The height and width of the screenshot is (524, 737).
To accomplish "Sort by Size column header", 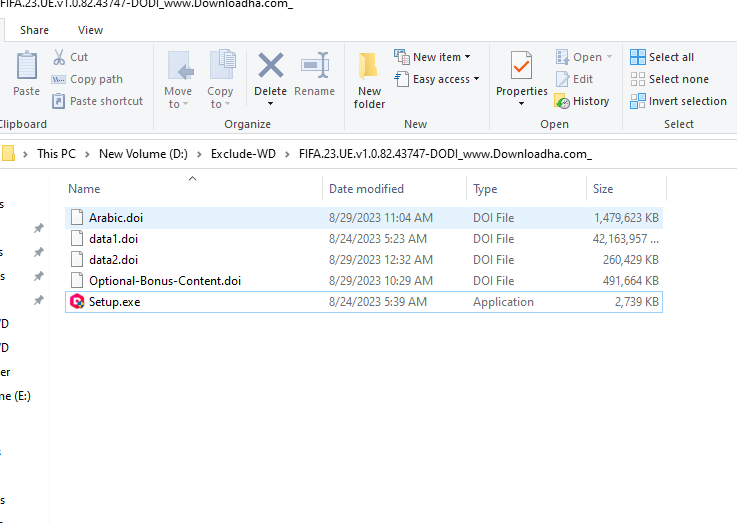I will click(603, 188).
